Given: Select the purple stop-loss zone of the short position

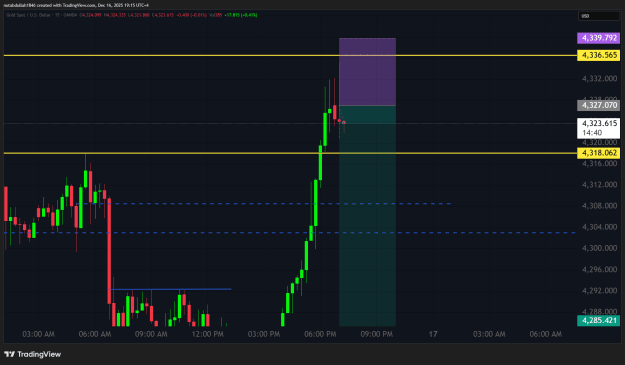Looking at the screenshot, I should (x=367, y=72).
